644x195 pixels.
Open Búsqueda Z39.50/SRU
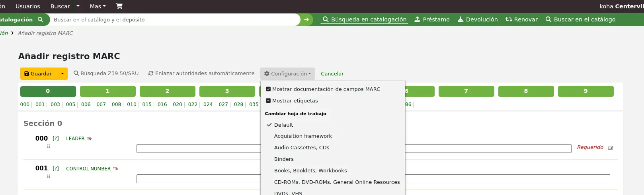coord(106,73)
